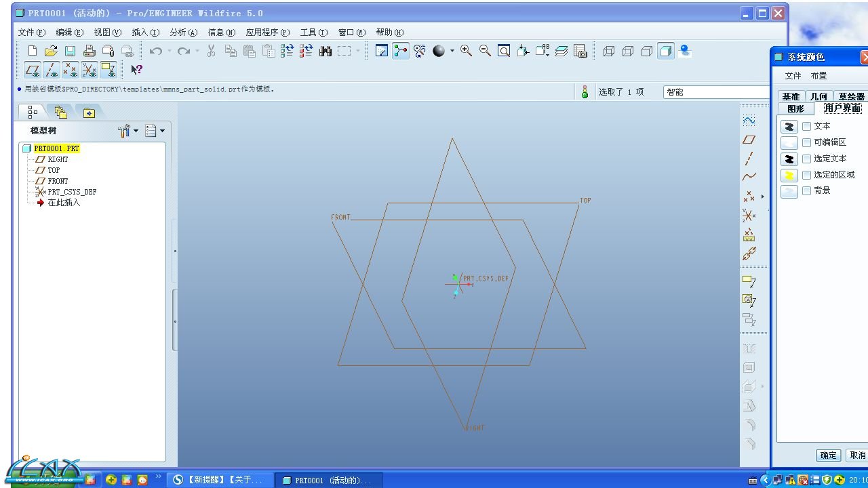Open the Layers icon in toolbar
868x488 pixels.
[561, 51]
